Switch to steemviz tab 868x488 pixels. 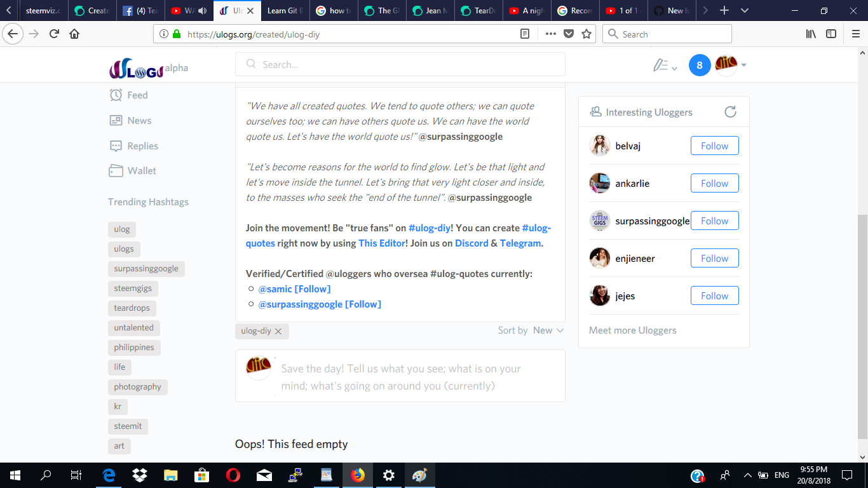click(43, 11)
